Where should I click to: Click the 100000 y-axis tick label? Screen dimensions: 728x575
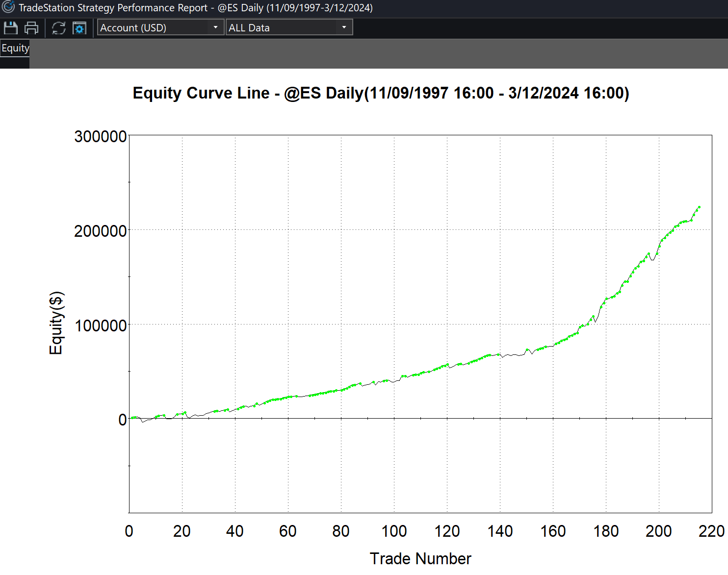tap(101, 325)
